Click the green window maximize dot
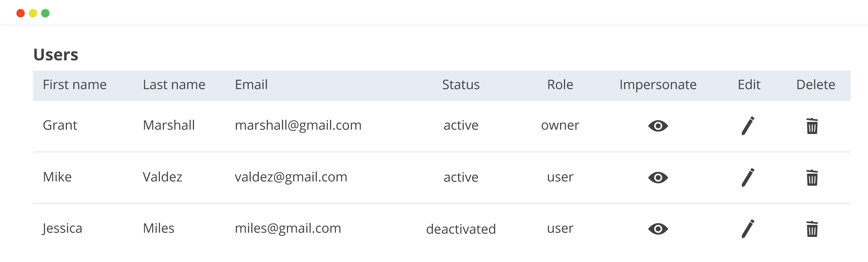The width and height of the screenshot is (868, 262). click(x=45, y=13)
